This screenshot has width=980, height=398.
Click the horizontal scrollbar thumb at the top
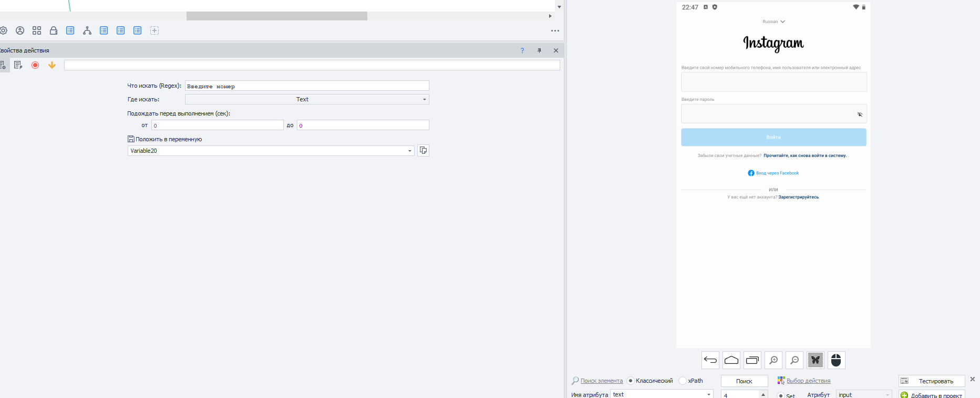[277, 16]
